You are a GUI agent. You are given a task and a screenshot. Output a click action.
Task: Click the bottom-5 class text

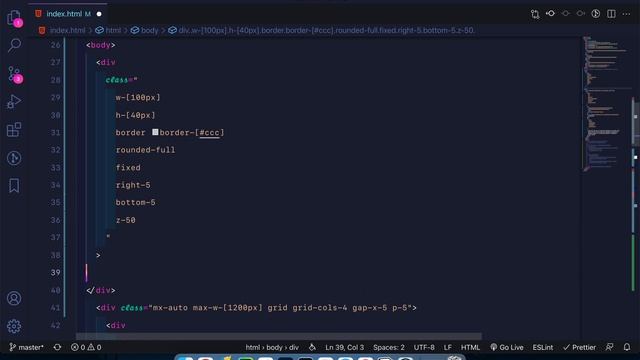[136, 202]
